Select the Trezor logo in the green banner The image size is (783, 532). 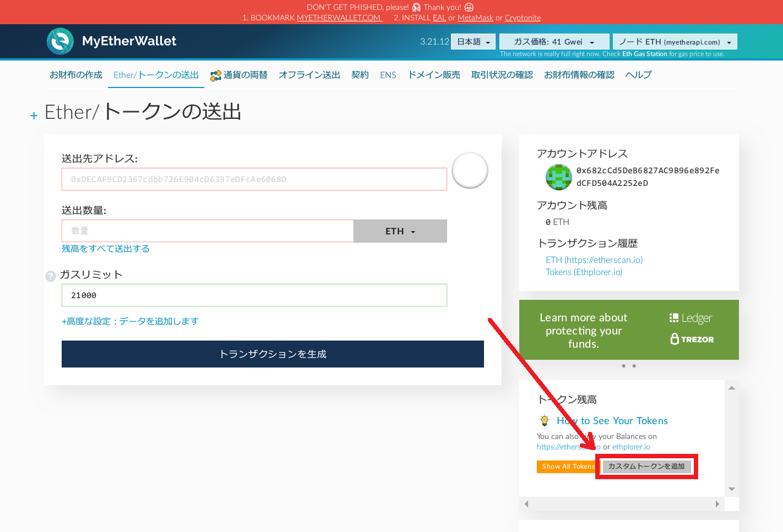[692, 339]
